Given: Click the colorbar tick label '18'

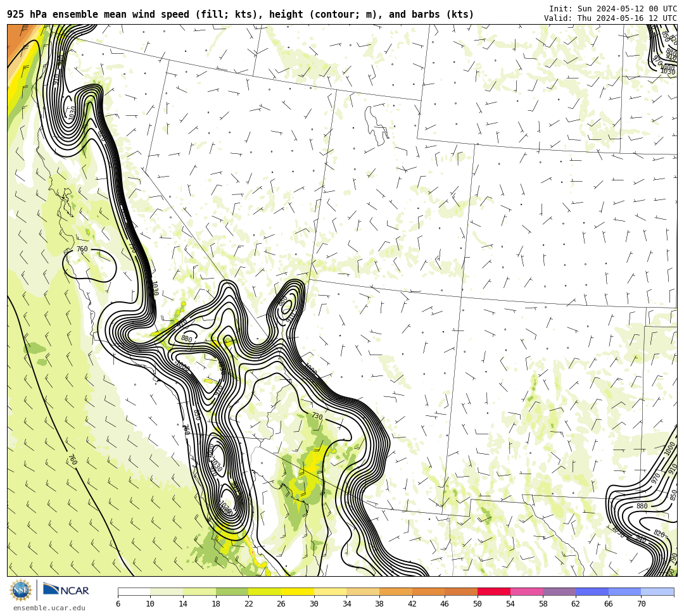Looking at the screenshot, I should [x=216, y=604].
